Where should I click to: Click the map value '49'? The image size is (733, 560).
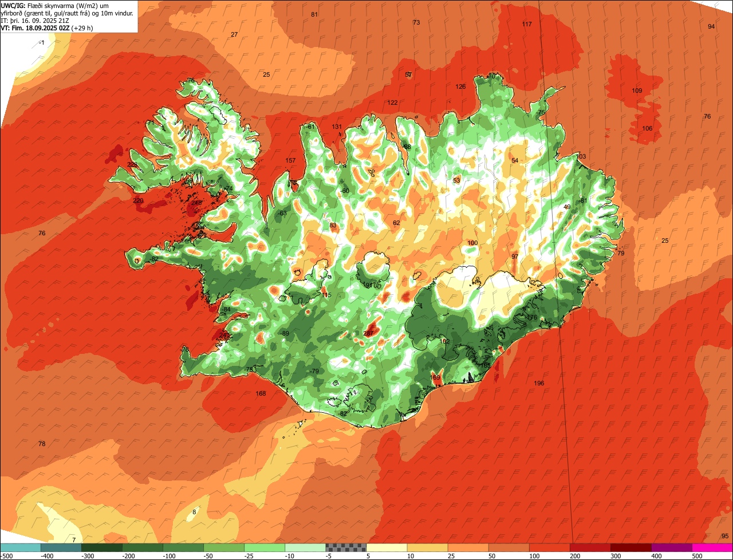(x=567, y=207)
